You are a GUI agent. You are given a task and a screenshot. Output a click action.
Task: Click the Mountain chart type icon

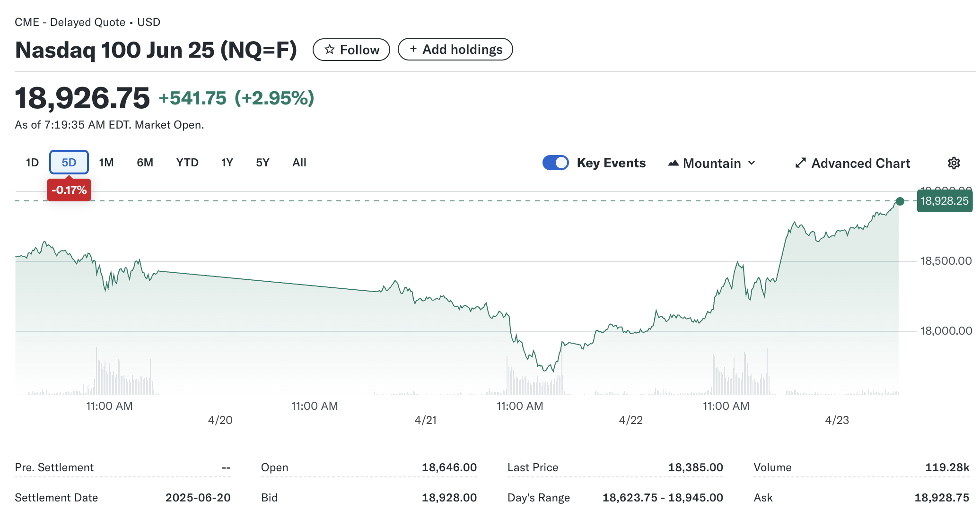click(673, 163)
